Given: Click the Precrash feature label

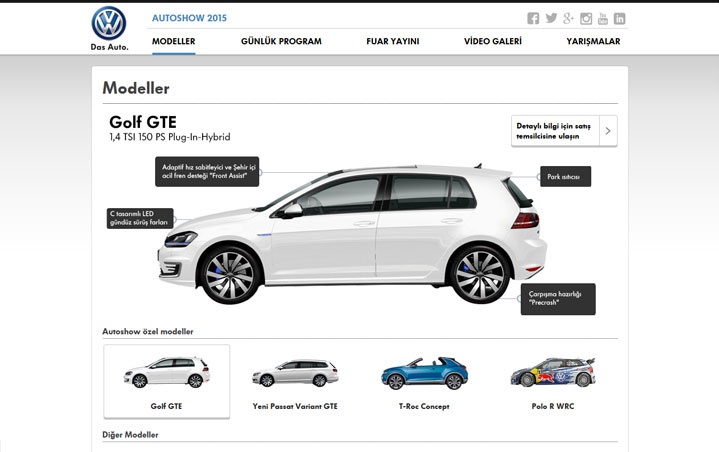Looking at the screenshot, I should pos(558,299).
